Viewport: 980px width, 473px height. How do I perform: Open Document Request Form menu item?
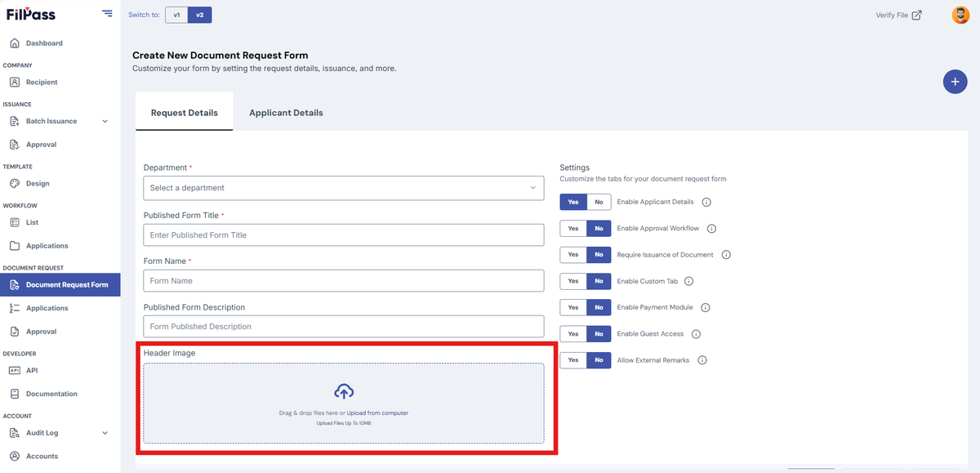pyautogui.click(x=60, y=285)
